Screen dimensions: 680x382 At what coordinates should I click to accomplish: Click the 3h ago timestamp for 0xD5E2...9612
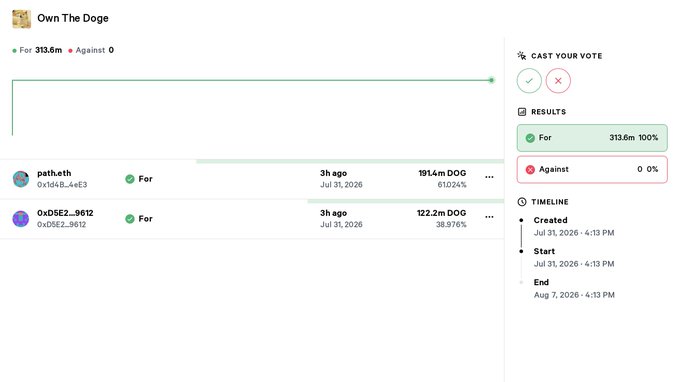[x=333, y=213]
